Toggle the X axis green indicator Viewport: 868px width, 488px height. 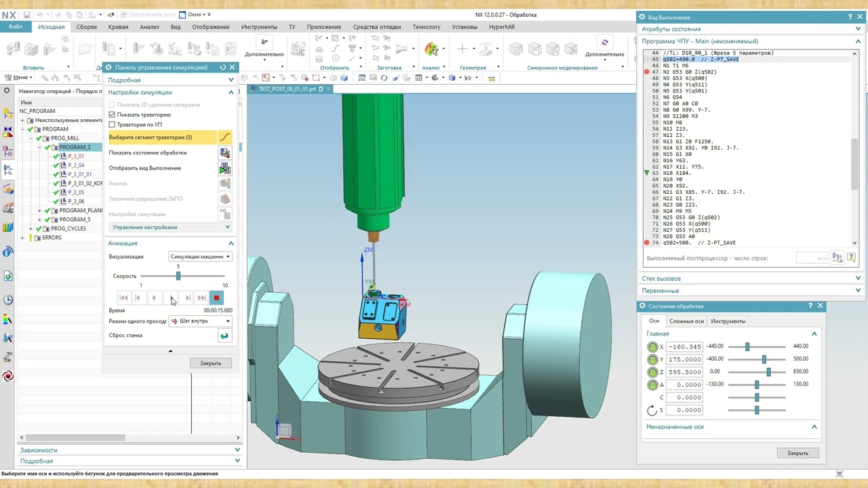pyautogui.click(x=652, y=347)
